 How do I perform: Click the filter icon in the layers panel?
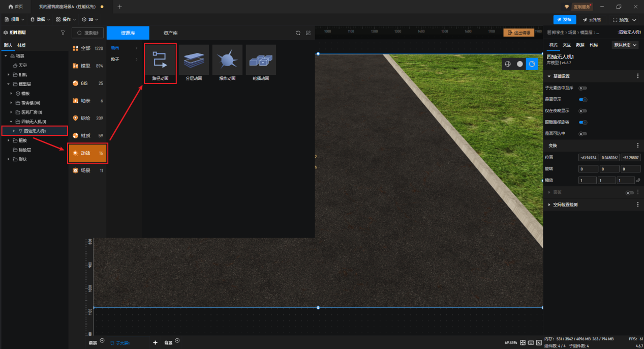(x=63, y=33)
